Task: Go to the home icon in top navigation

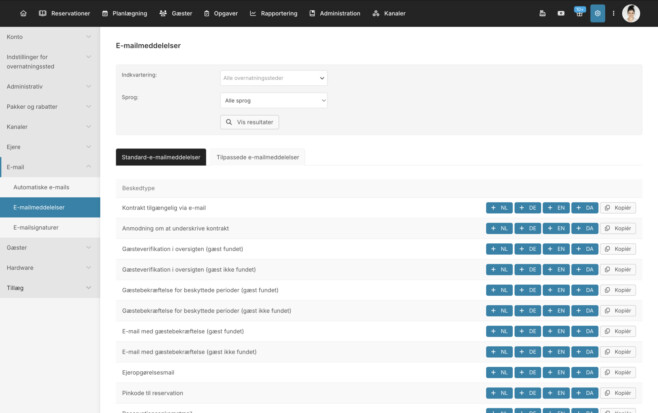Action: [x=24, y=13]
